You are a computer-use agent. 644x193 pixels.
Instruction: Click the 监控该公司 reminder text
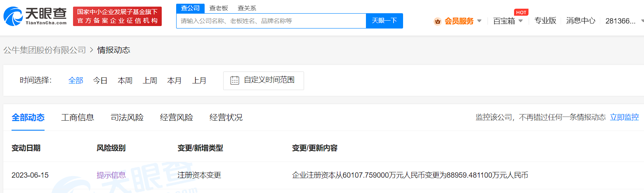[x=541, y=117]
